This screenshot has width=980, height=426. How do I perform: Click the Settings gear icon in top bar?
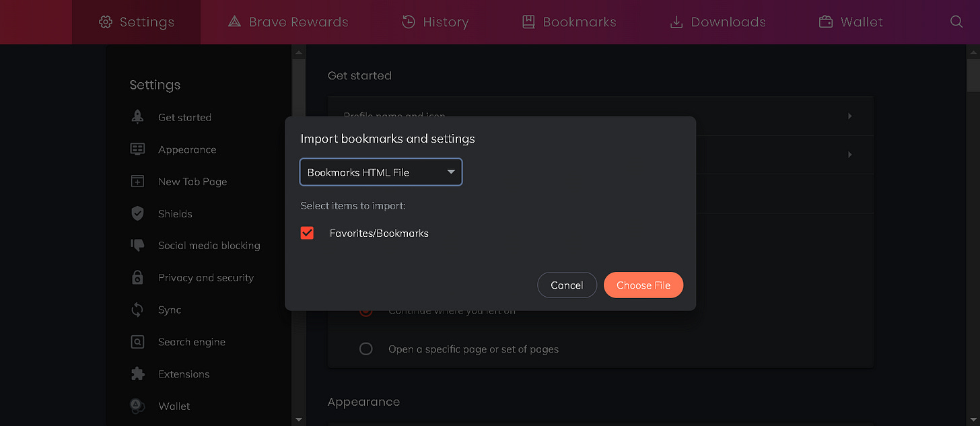105,22
